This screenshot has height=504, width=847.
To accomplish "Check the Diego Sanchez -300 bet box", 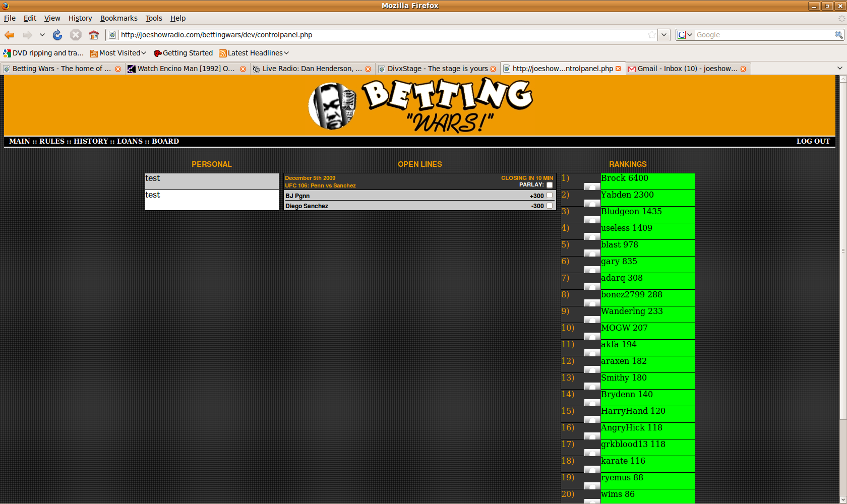I will coord(550,206).
